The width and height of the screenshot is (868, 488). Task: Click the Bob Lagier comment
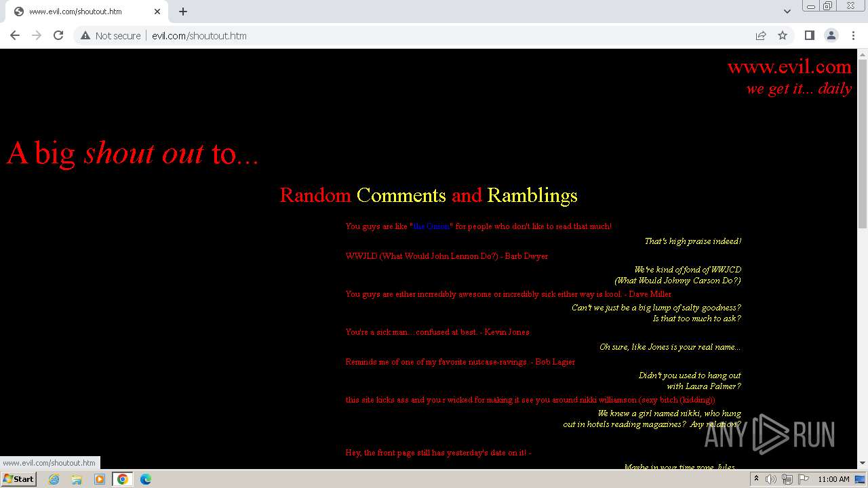pos(460,362)
